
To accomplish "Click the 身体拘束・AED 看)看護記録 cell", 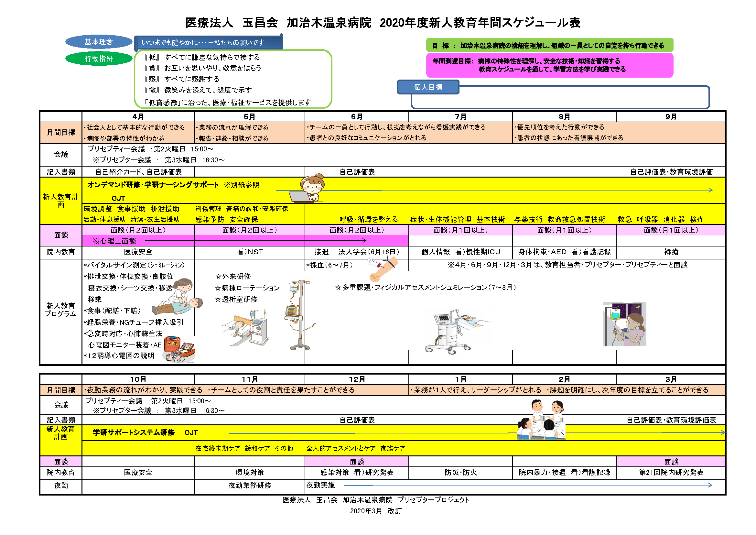I will [x=564, y=252].
